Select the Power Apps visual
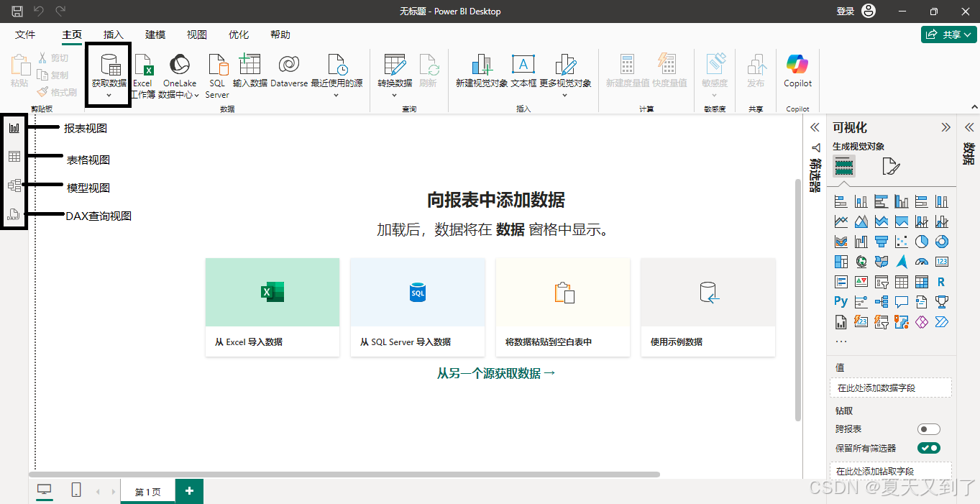Screen dimensions: 980x504 922,321
